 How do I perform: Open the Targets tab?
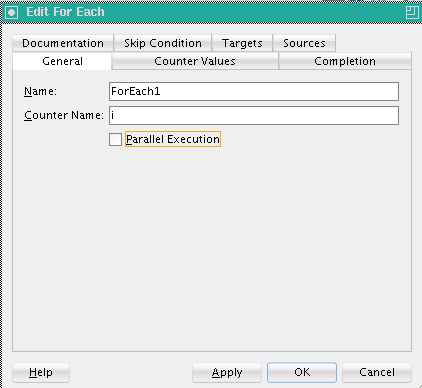tap(242, 43)
